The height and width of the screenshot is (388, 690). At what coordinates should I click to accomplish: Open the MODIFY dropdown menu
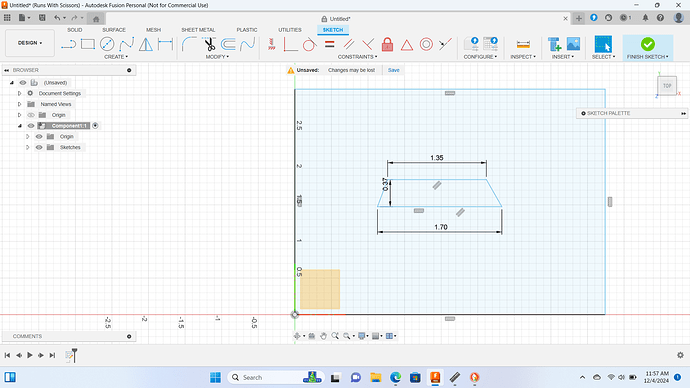point(217,57)
